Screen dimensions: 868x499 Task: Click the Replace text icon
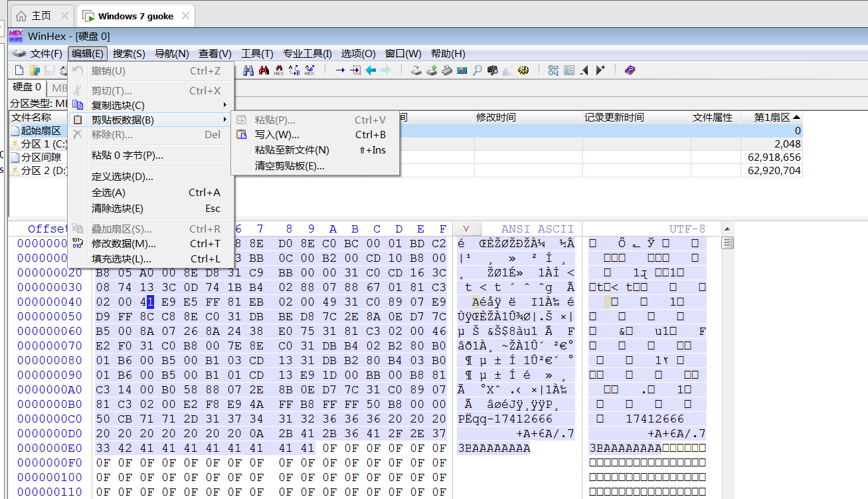tap(294, 70)
